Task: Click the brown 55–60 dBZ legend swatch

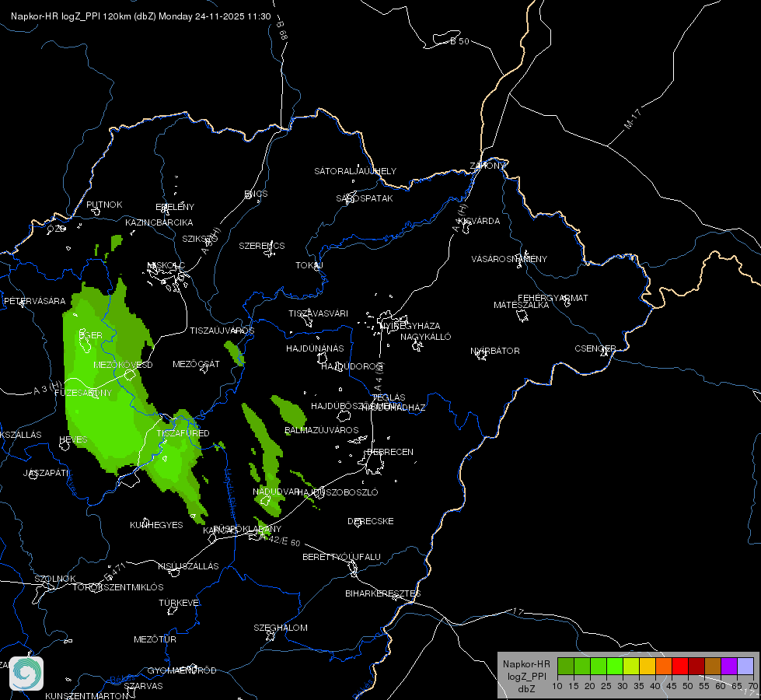Action: coord(713,667)
